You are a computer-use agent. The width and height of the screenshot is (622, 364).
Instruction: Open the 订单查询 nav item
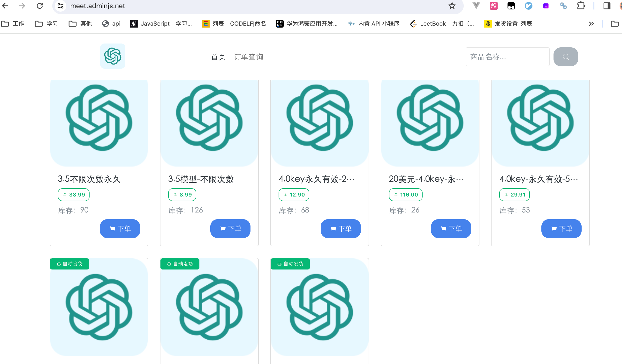tap(248, 57)
